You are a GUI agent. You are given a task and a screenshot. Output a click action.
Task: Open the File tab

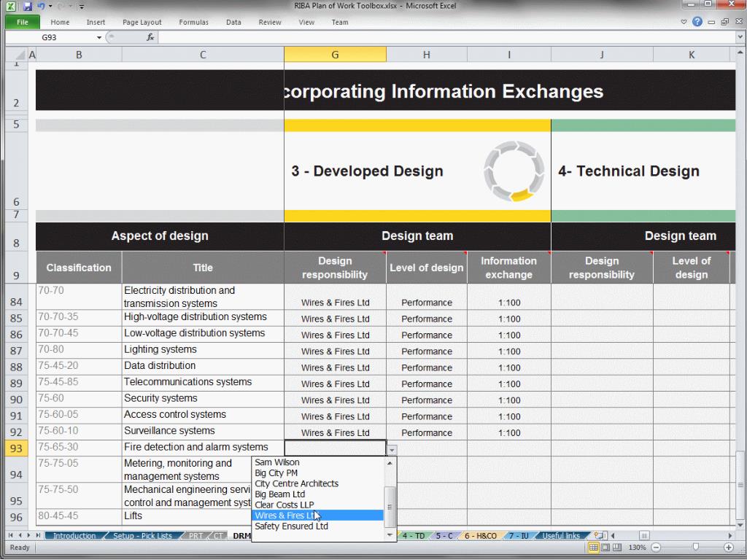coord(23,22)
